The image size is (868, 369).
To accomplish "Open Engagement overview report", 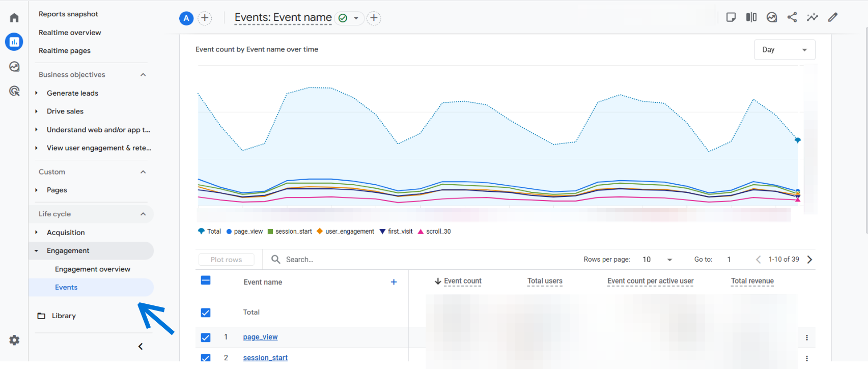I will (x=93, y=269).
